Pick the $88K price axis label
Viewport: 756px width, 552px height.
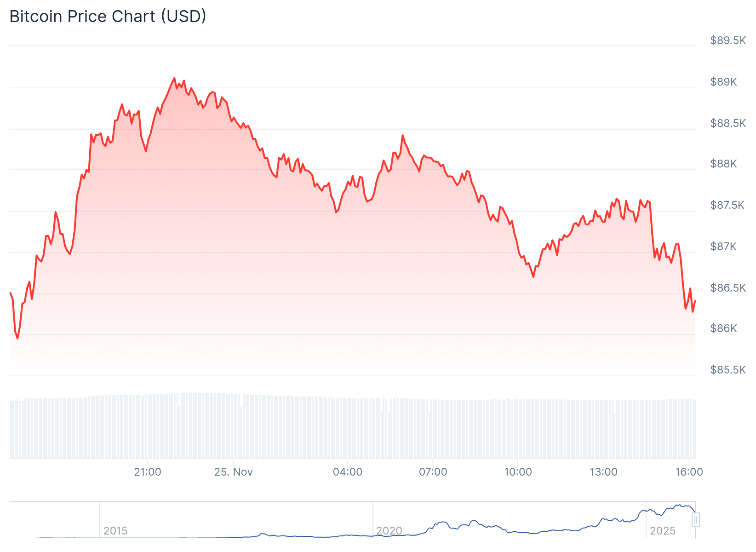[723, 164]
